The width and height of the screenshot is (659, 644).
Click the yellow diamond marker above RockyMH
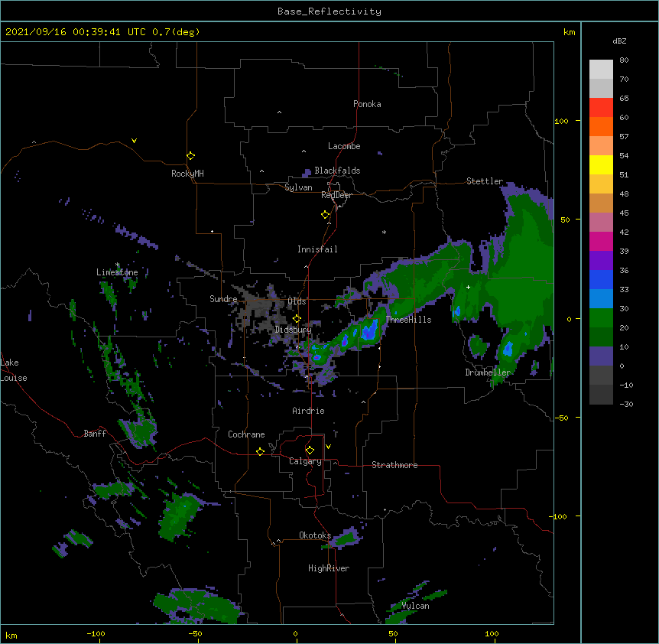click(x=191, y=156)
